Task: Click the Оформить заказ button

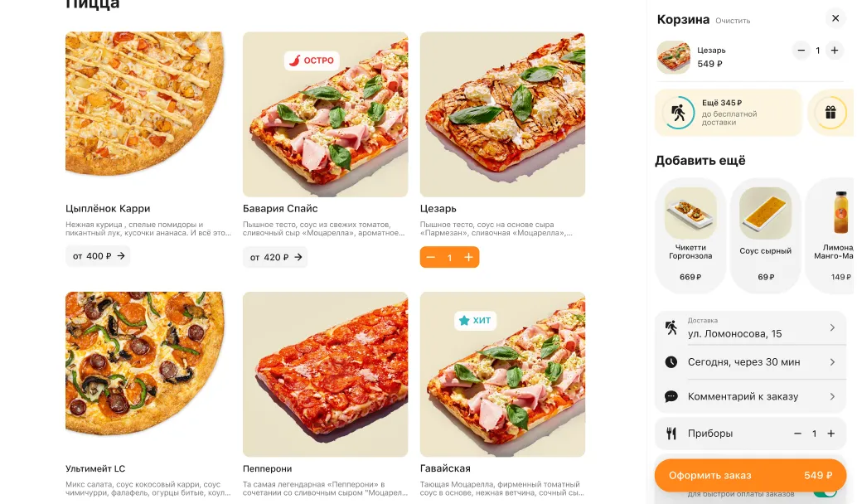Action: pos(750,475)
